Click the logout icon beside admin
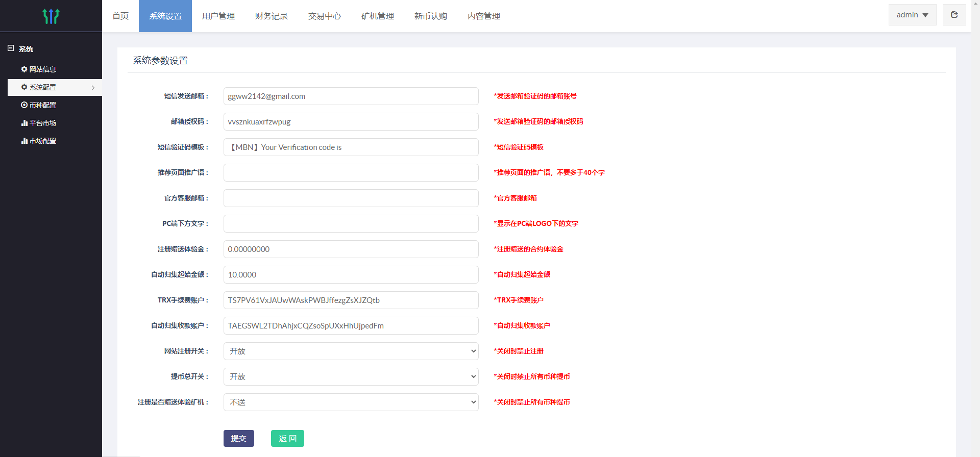980x457 pixels. (954, 15)
